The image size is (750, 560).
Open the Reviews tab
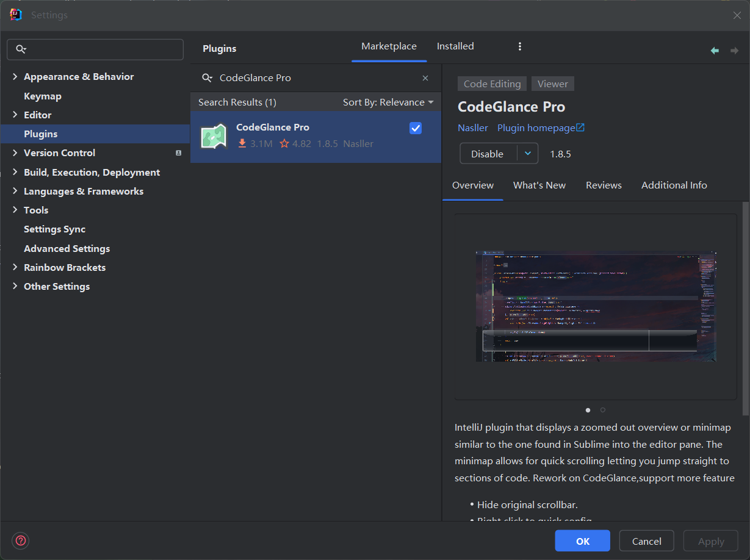point(604,185)
